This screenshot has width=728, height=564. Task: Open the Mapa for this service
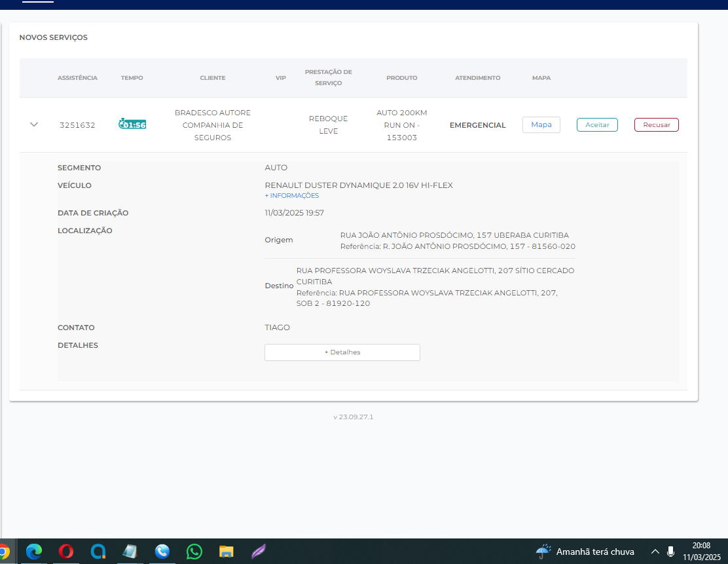[x=541, y=124]
